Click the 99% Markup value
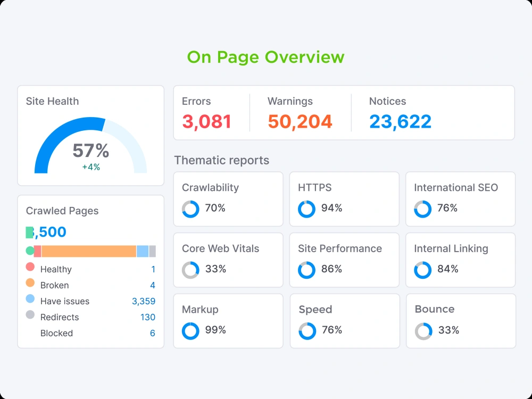 pos(215,330)
